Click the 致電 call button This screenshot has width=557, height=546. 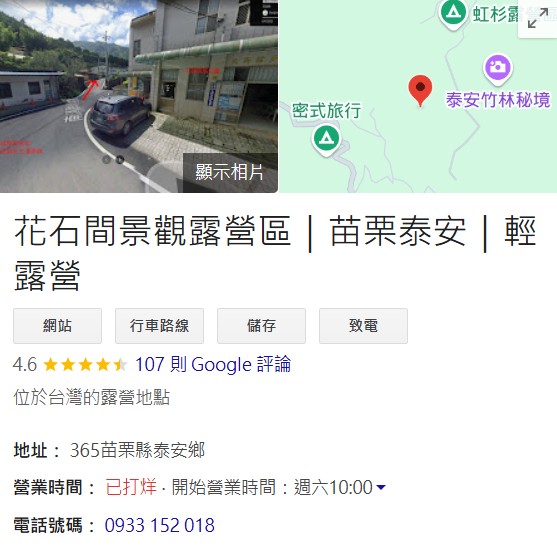point(363,326)
